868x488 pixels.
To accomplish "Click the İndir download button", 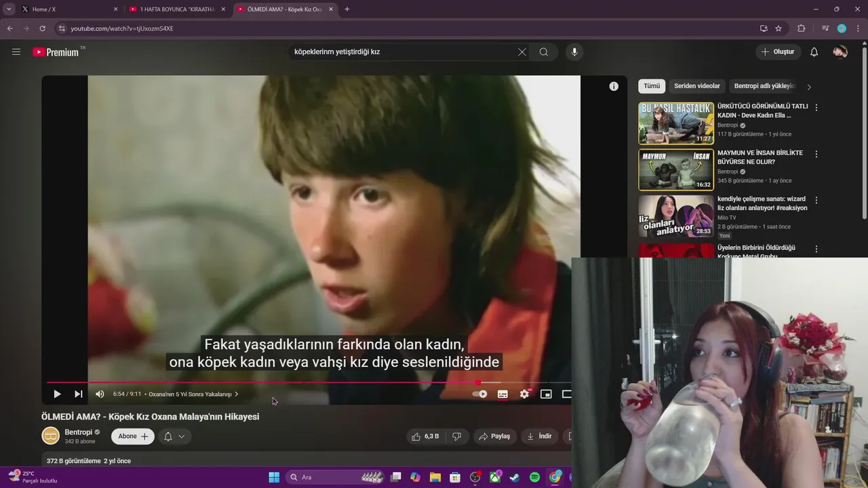I will (540, 436).
